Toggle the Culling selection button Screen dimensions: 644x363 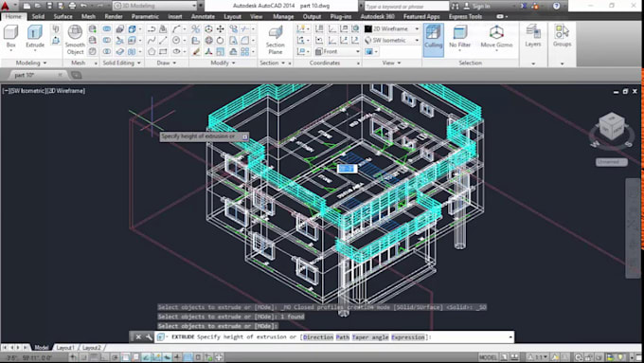[x=434, y=40]
